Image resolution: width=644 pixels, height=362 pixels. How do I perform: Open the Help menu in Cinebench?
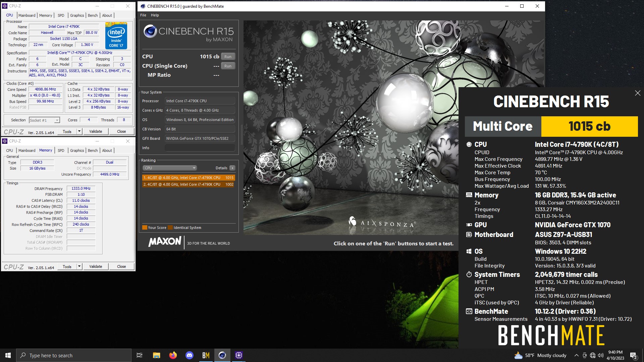point(155,15)
